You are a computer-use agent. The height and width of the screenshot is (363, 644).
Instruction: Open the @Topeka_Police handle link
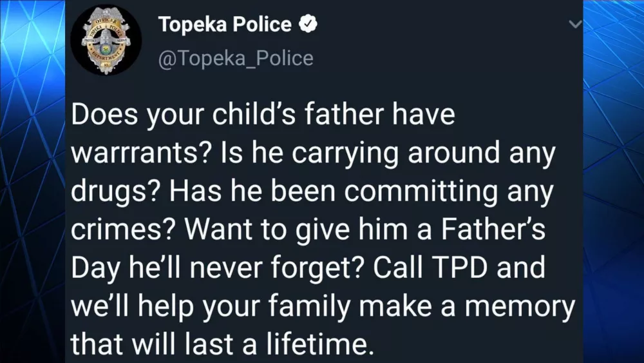[236, 58]
